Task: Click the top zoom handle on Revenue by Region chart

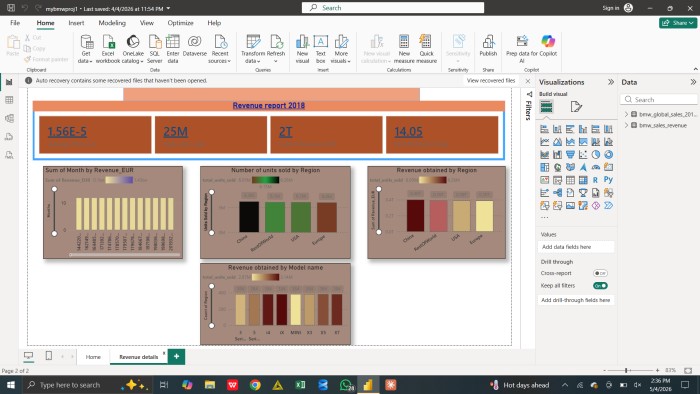Action: pyautogui.click(x=379, y=189)
